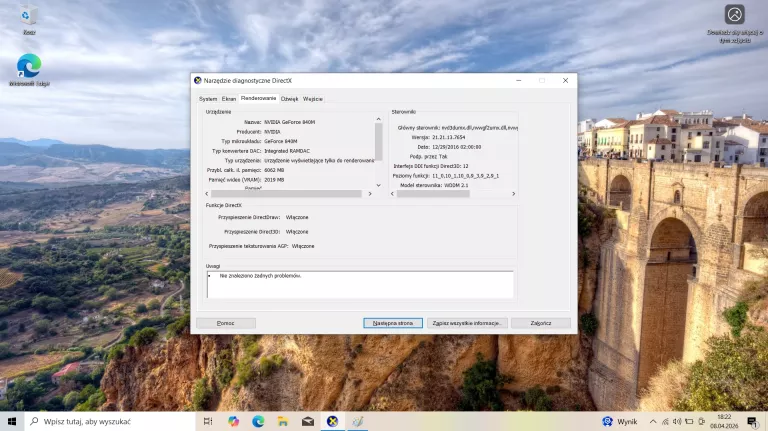Click the DirectX diagnostic taskbar icon

[x=332, y=421]
